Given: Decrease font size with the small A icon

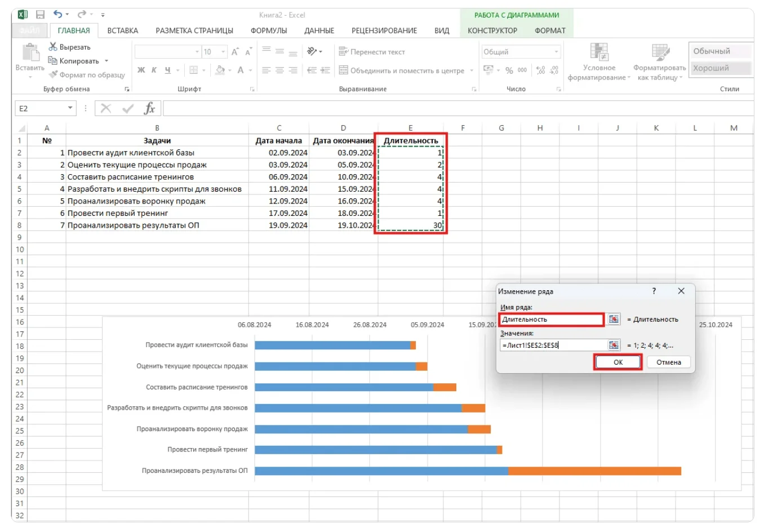Looking at the screenshot, I should [x=248, y=52].
